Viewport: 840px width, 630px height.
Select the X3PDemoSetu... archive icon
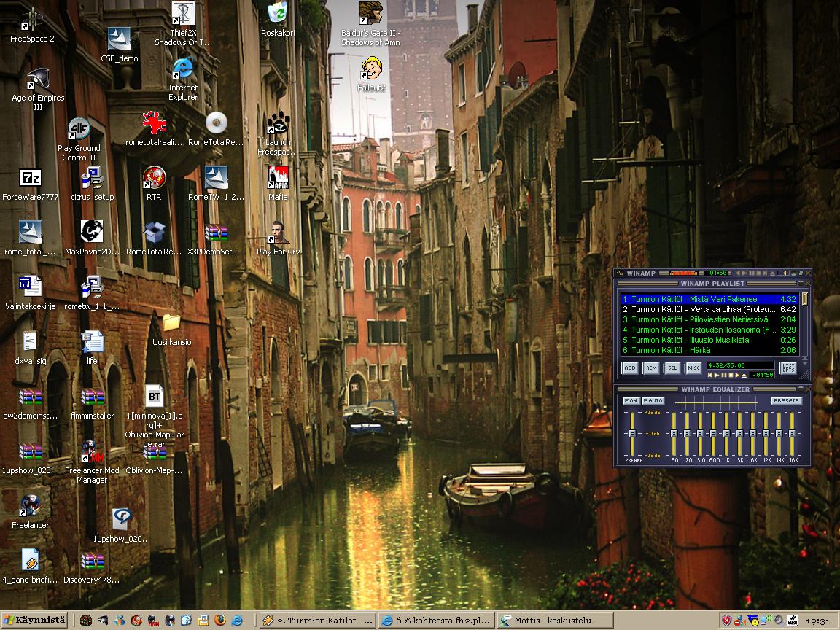click(216, 239)
